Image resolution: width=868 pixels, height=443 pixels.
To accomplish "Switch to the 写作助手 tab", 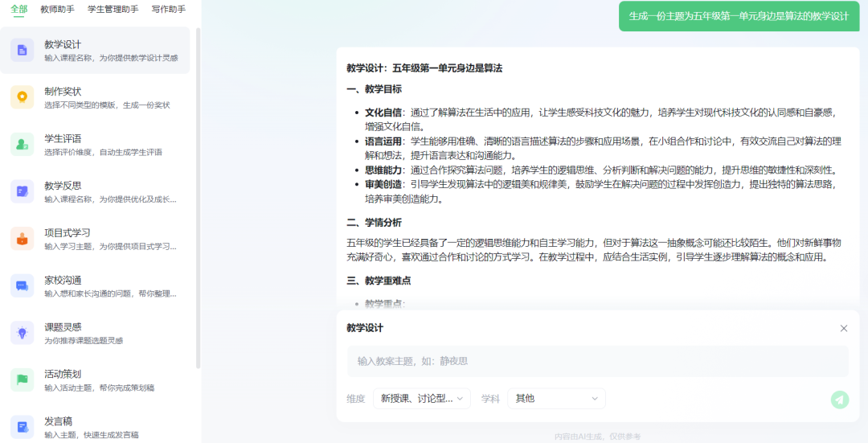I will pyautogui.click(x=169, y=9).
